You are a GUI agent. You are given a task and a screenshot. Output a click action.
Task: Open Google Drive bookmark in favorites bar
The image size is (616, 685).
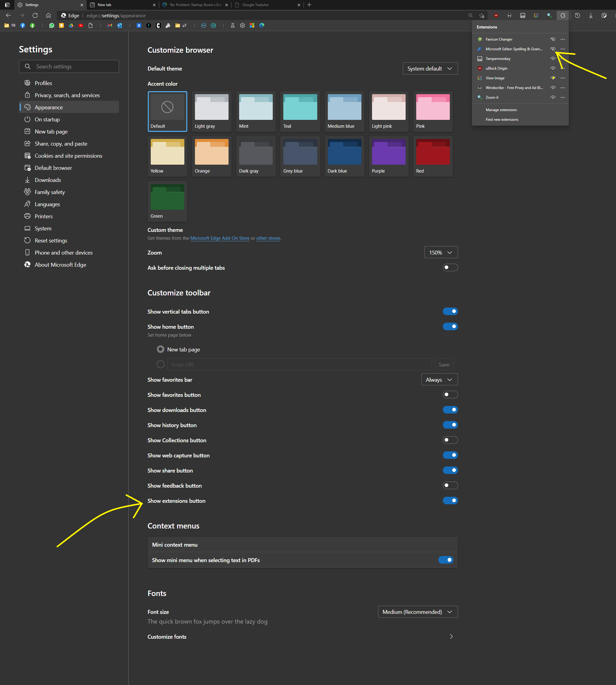(71, 25)
